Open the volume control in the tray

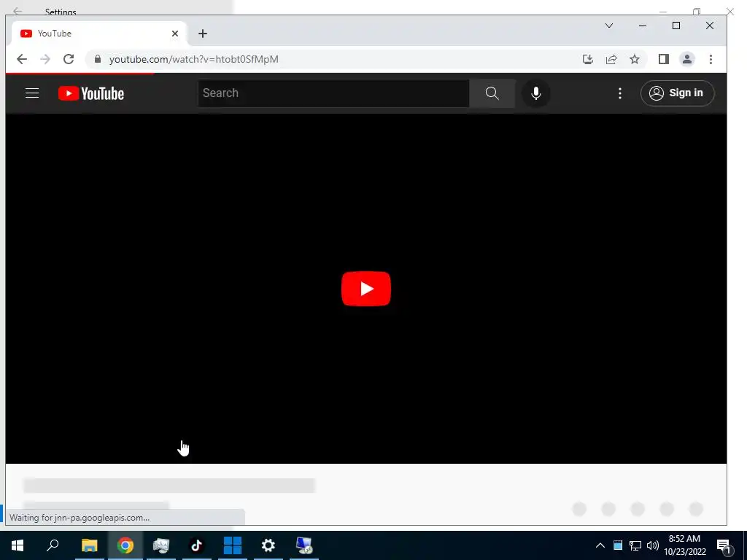[x=653, y=545]
